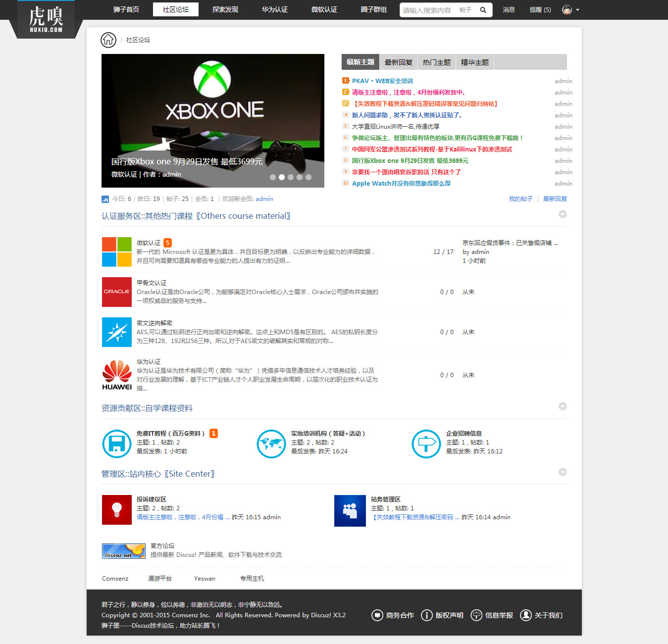Open the Comsenz friend link

(115, 579)
